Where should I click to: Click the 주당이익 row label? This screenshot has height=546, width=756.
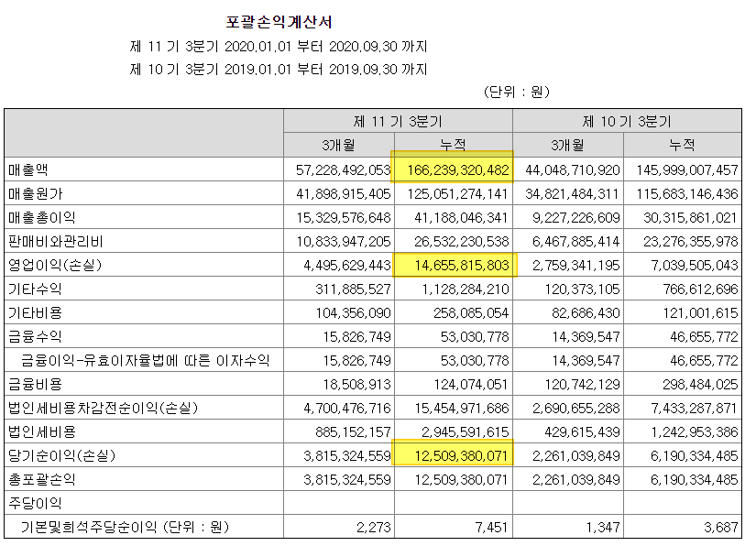[x=35, y=503]
